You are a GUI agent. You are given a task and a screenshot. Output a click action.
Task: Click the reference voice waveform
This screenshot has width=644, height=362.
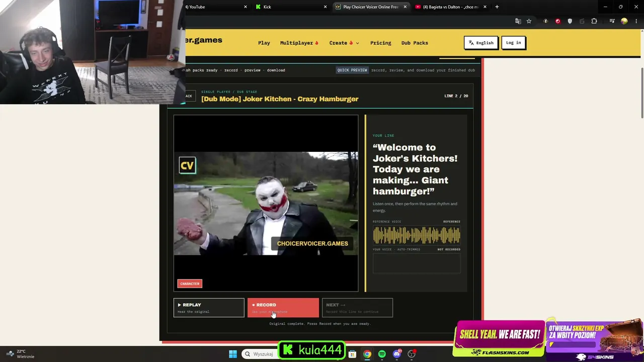(417, 235)
